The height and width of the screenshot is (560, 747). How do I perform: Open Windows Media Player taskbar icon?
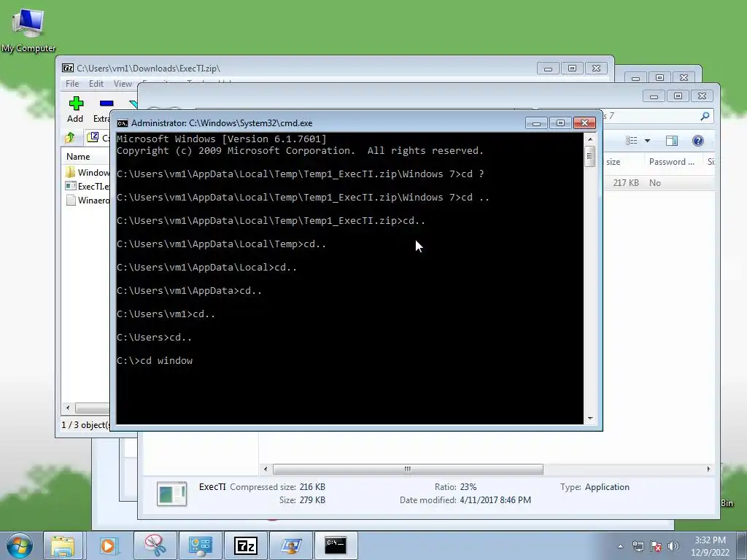[x=108, y=545]
